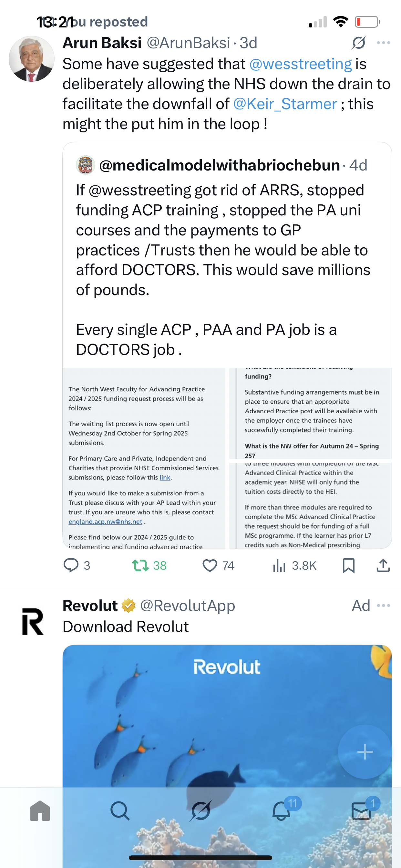The height and width of the screenshot is (868, 401).
Task: Like the post with 74 likes
Action: click(210, 565)
